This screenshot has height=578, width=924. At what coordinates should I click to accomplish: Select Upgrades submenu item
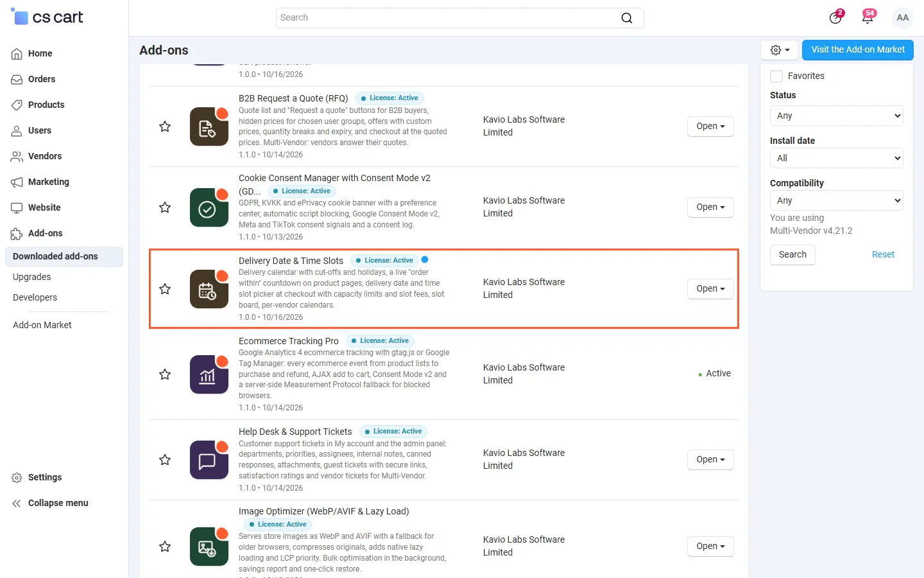click(x=32, y=277)
